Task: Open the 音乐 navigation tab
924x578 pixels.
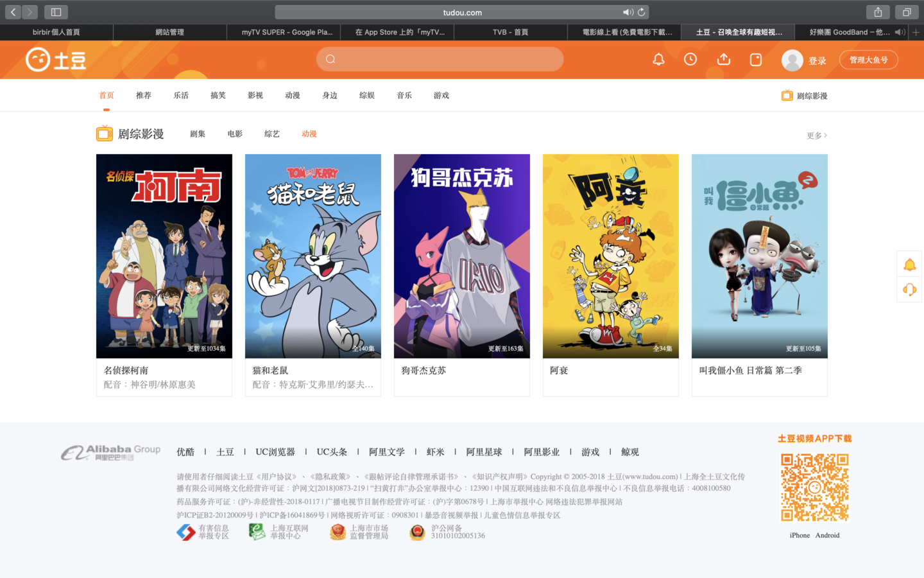Action: [x=404, y=95]
